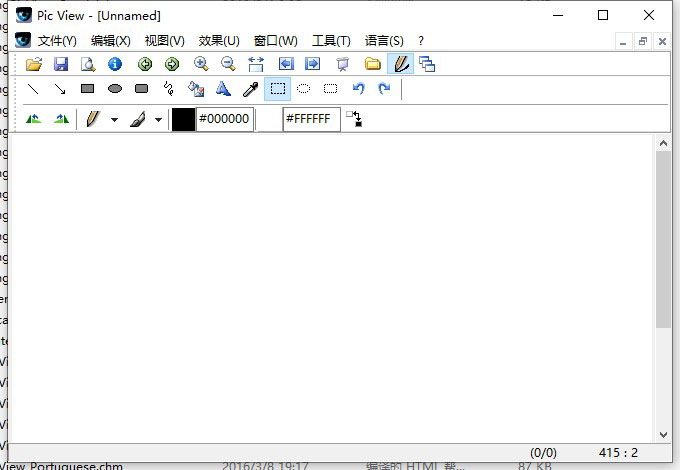Select the filled Ellipse tool

point(115,89)
